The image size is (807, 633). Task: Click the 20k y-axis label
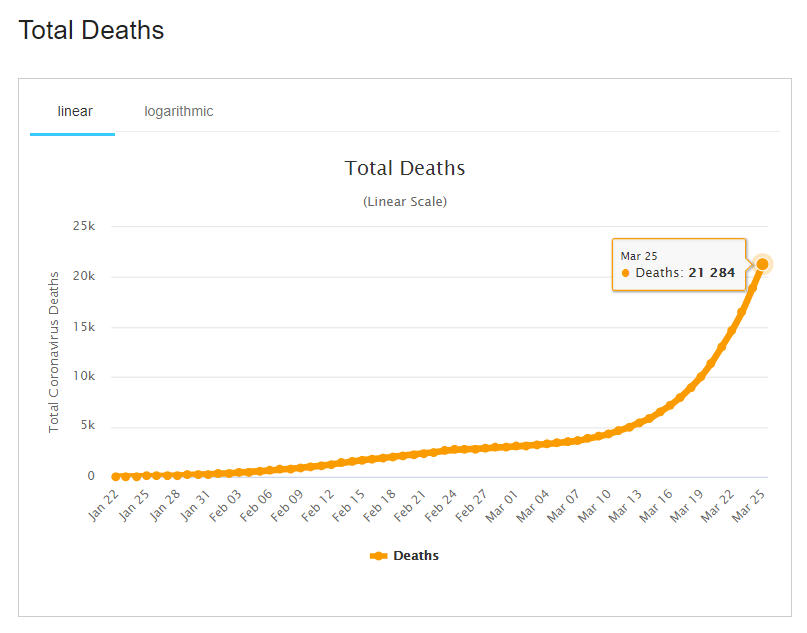coord(83,277)
